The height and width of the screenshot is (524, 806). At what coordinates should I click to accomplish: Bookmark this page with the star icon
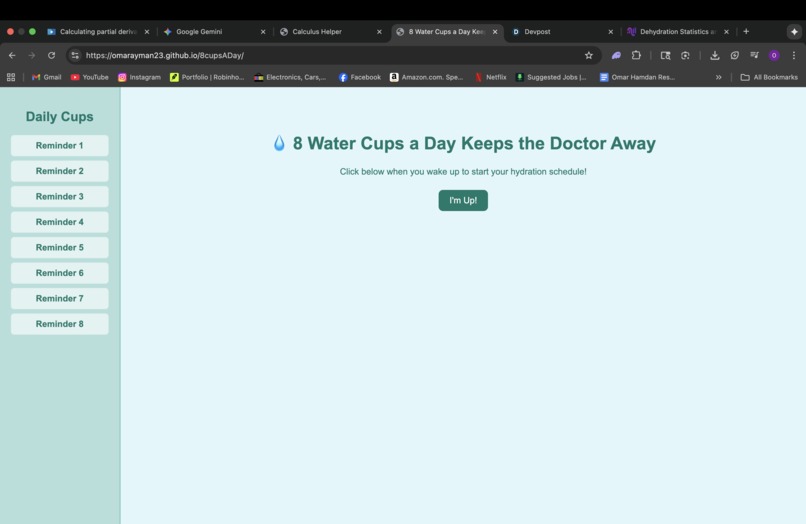click(589, 55)
